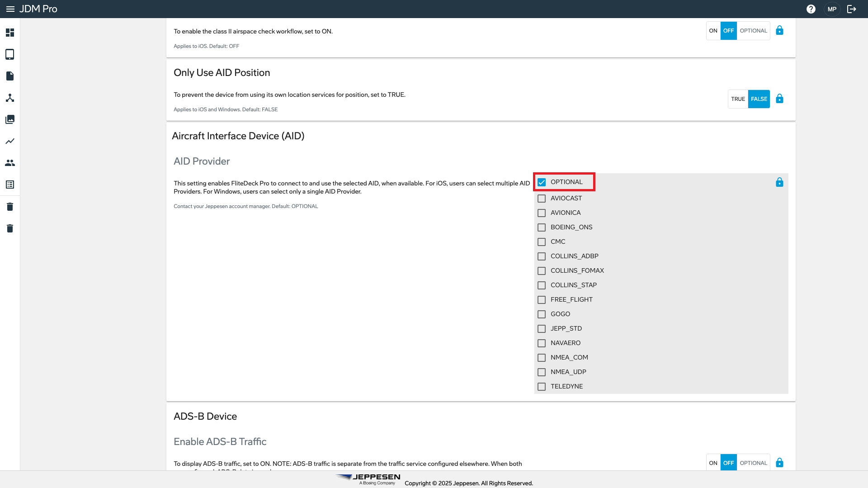Click the upper trash bin sidebar icon
Screen dimensions: 868x488
10,207
